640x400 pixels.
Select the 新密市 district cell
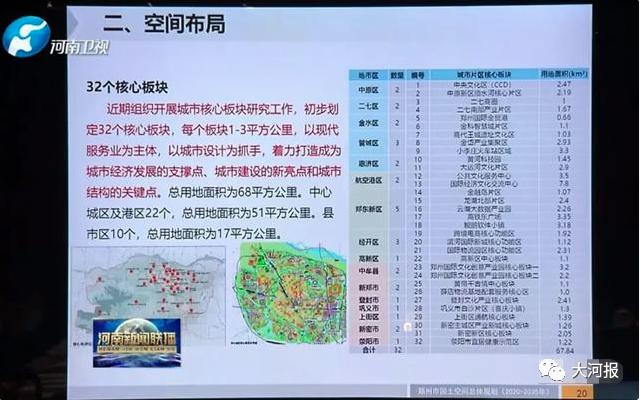369,329
